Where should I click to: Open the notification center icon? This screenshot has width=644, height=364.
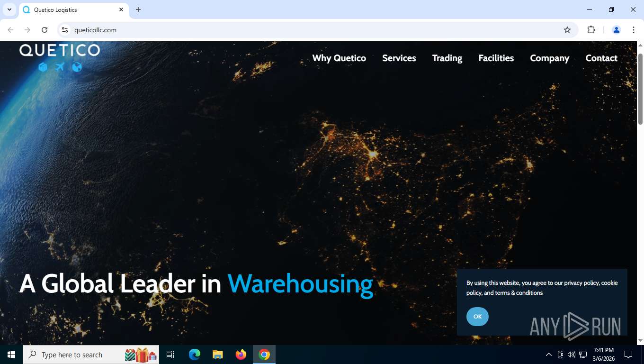point(628,355)
